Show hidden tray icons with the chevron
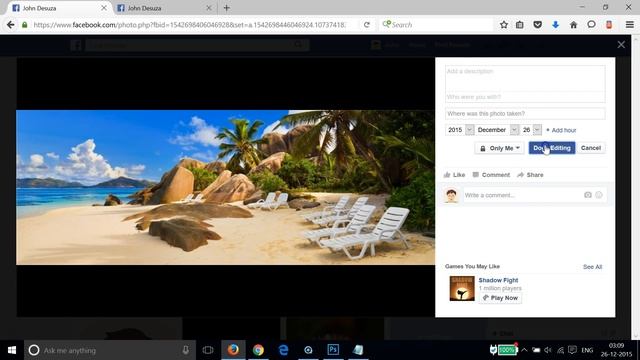 click(524, 350)
